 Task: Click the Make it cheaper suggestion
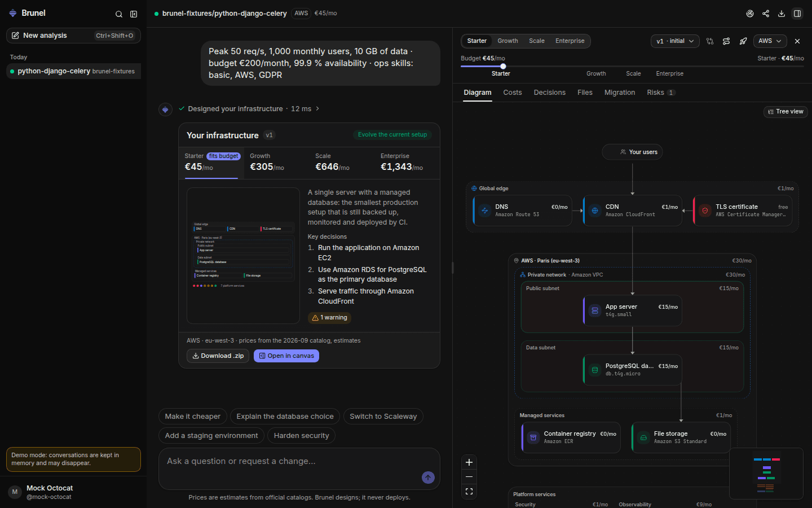click(193, 417)
